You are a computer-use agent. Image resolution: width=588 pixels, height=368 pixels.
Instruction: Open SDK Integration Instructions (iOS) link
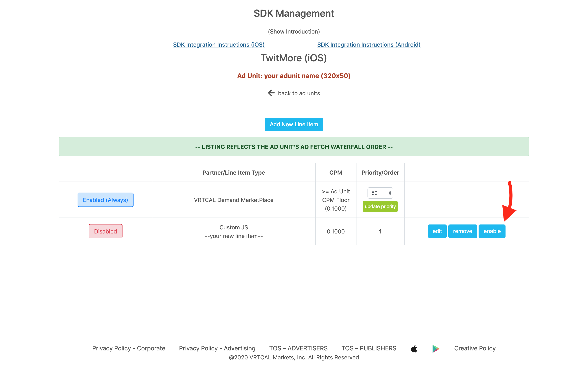tap(219, 45)
